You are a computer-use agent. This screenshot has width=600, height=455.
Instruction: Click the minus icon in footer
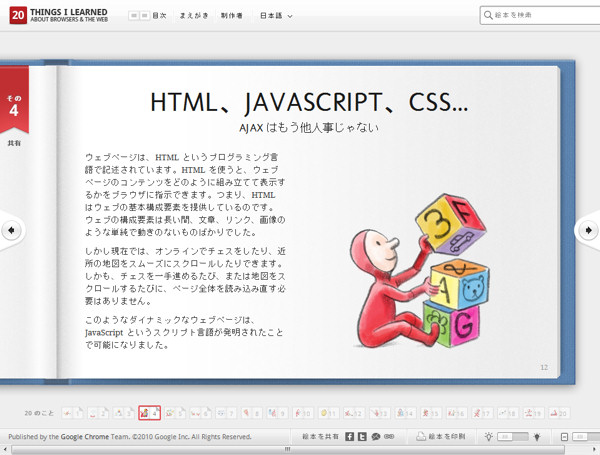tap(564, 437)
